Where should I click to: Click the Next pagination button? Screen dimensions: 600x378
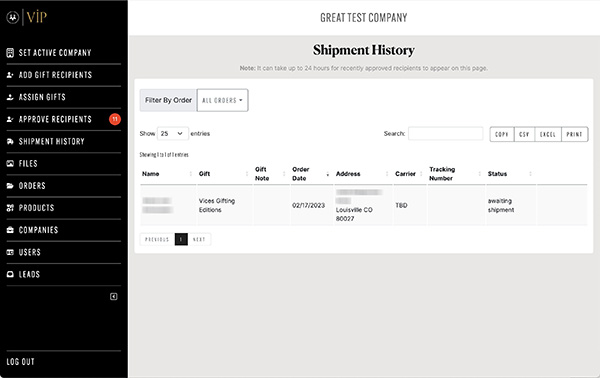pos(199,240)
